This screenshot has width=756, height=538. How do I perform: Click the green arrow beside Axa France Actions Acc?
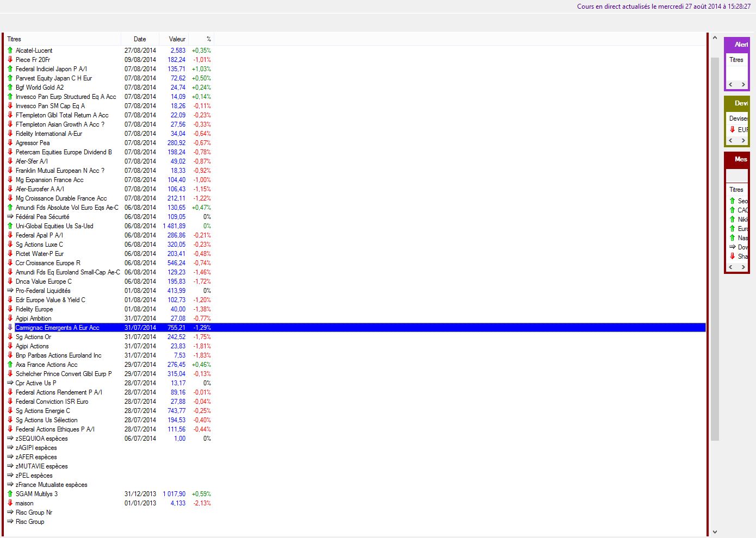10,365
